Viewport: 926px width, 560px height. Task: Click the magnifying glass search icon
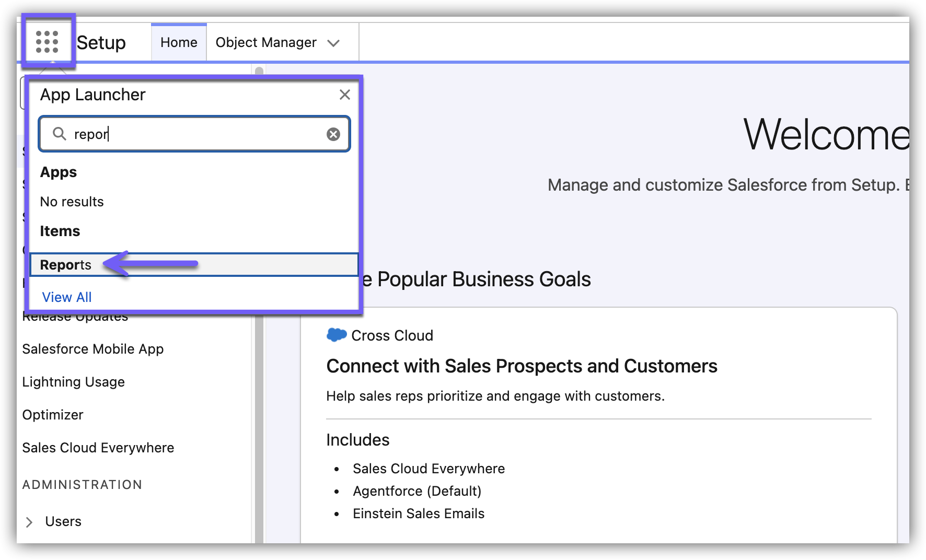click(x=60, y=134)
